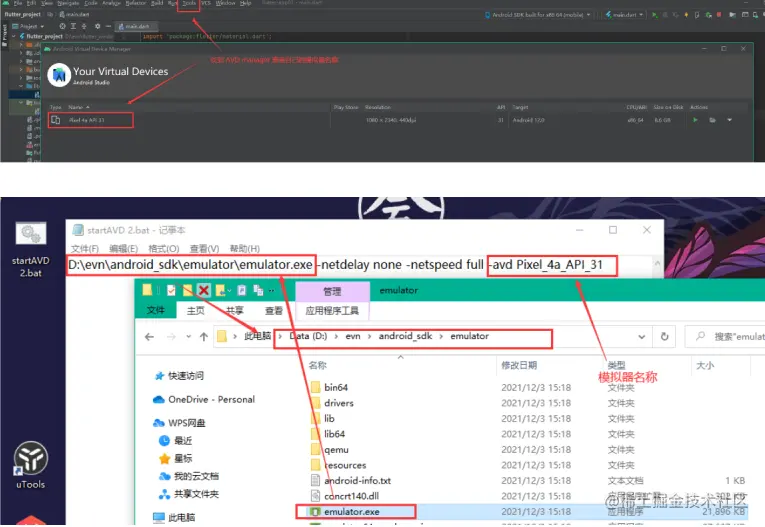Open the 主页 tab in Explorer ribbon
765x527 pixels.
pyautogui.click(x=196, y=310)
